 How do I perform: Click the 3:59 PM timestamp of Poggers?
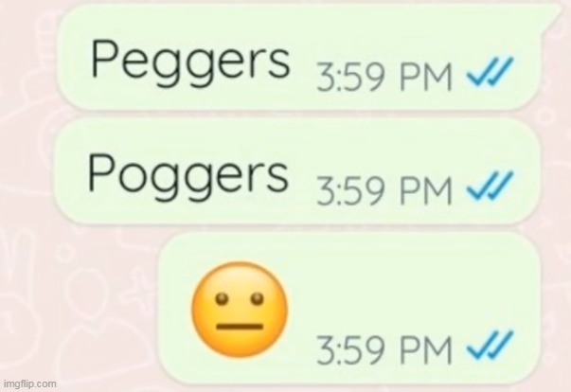click(384, 190)
